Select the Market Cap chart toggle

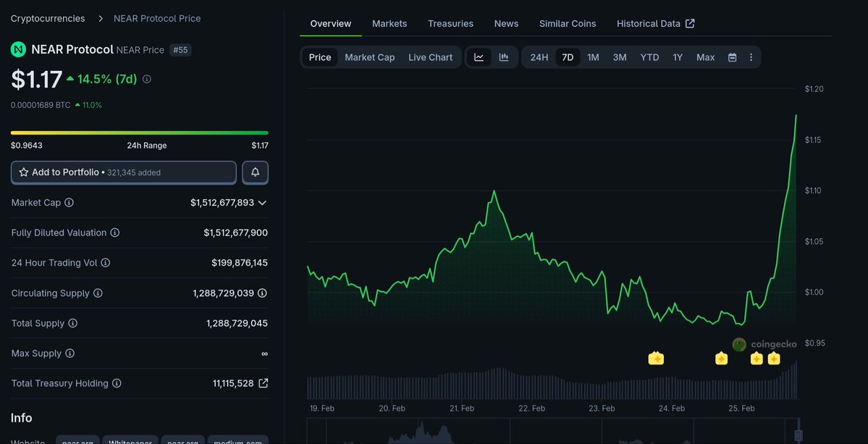[370, 57]
